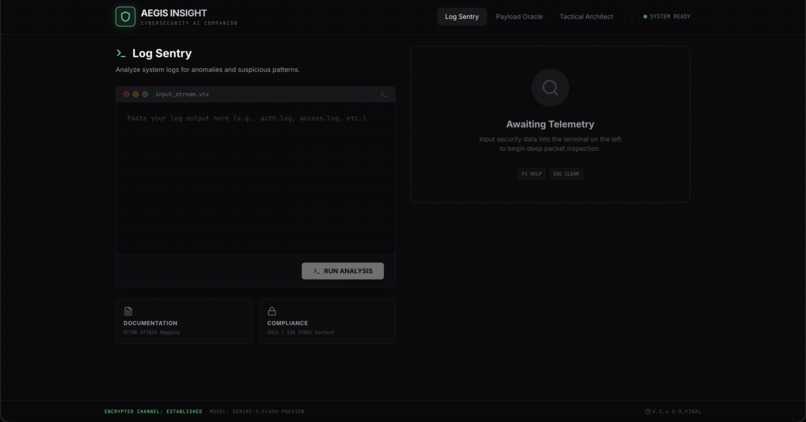Click the document icon in the Documentation card
The width and height of the screenshot is (806, 422).
pos(128,311)
